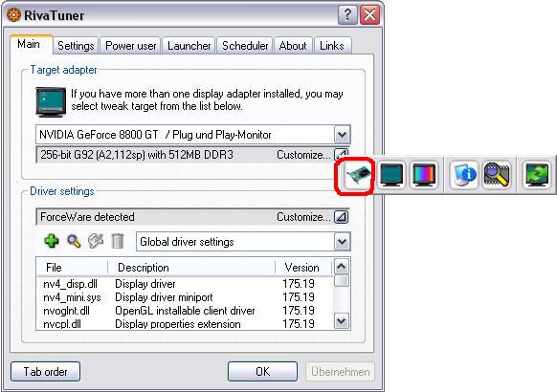This screenshot has height=392, width=557.
Task: Click the Übernehmen button
Action: click(x=341, y=371)
